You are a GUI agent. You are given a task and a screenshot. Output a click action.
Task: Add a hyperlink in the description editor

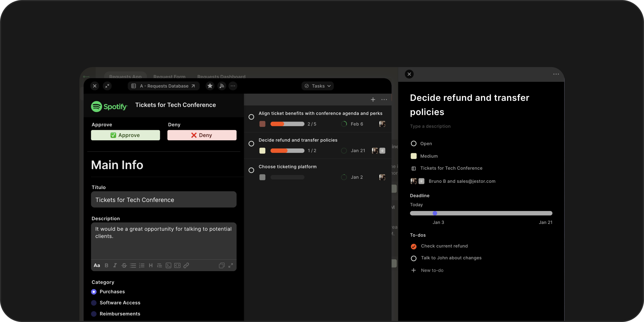(186, 265)
